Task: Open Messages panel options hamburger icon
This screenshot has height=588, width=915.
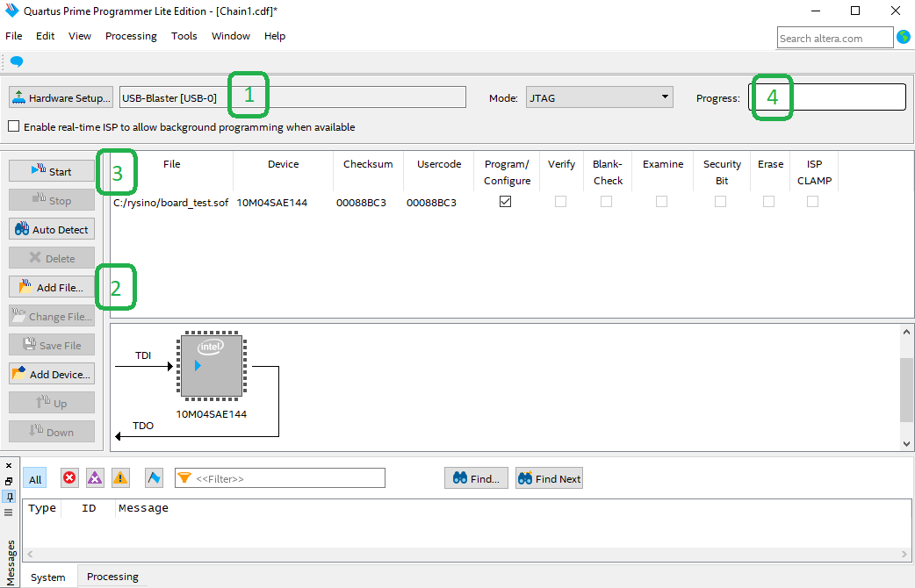Action: (x=9, y=513)
